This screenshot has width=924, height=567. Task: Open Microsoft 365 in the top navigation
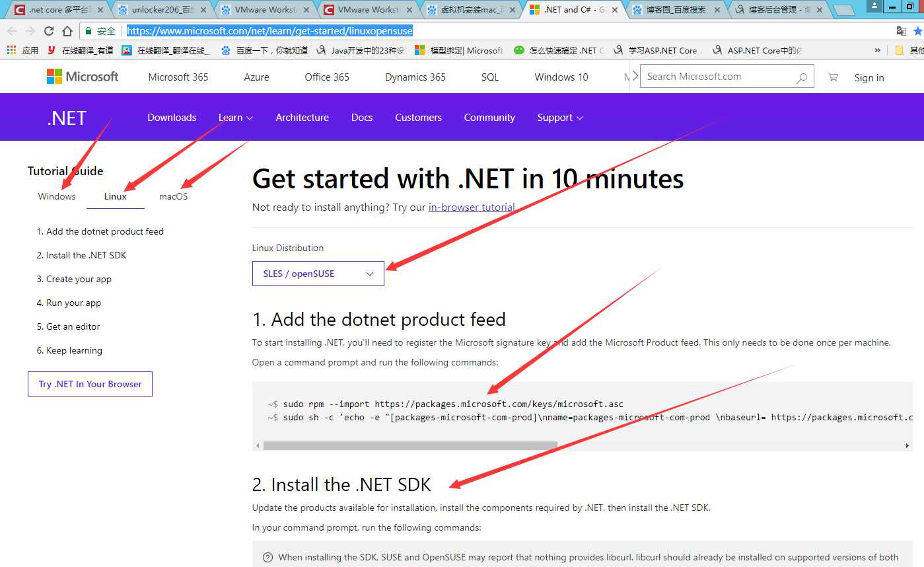tap(178, 77)
